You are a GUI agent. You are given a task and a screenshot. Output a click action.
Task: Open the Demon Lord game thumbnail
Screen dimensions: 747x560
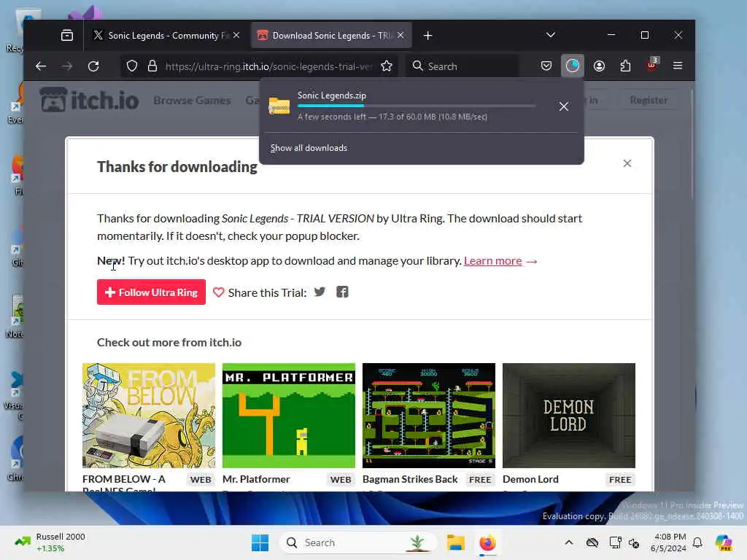click(x=569, y=416)
